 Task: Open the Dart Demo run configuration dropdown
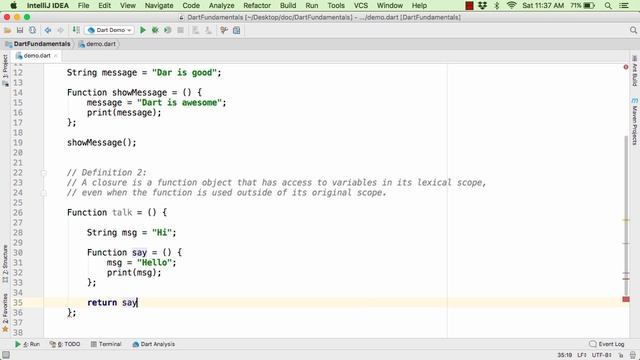click(x=109, y=30)
